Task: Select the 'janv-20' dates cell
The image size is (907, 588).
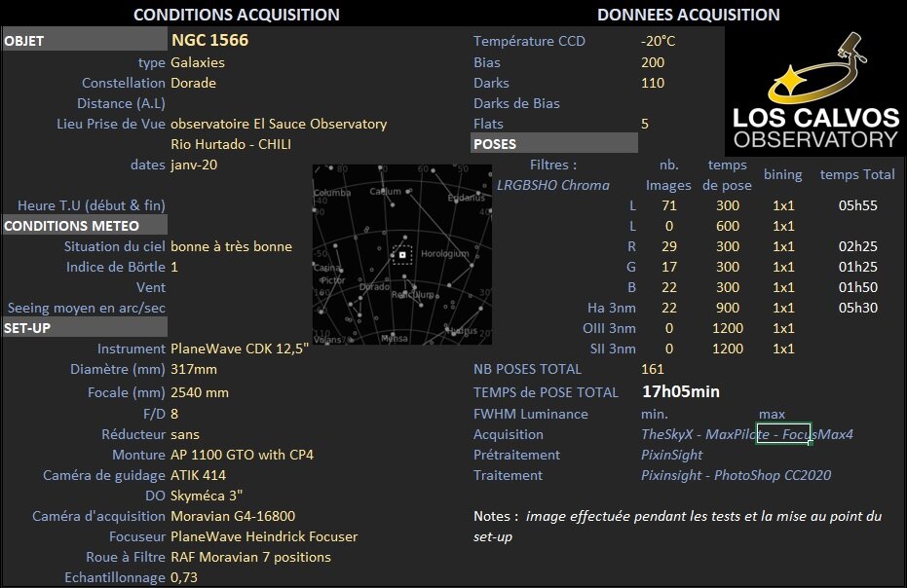Action: tap(194, 165)
